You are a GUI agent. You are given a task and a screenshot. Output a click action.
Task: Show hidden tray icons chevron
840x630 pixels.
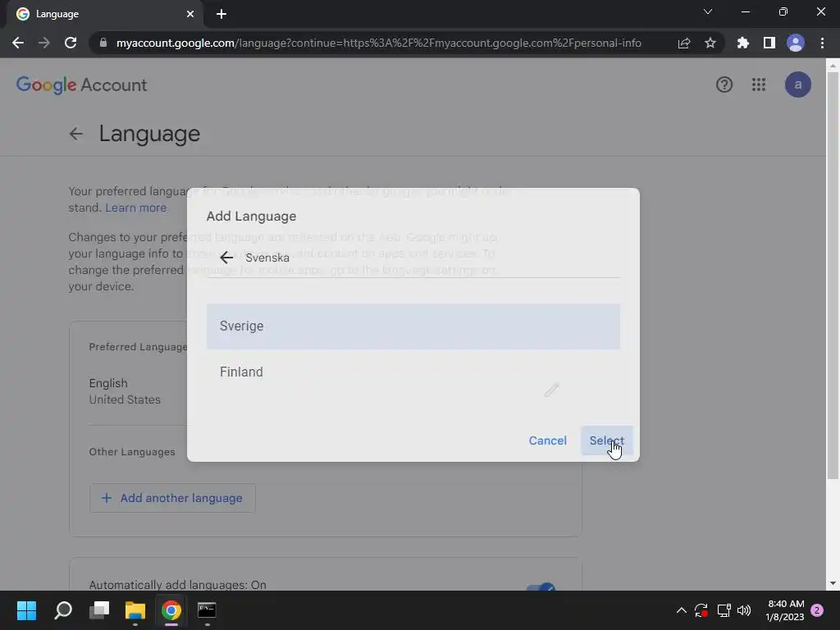[681, 610]
